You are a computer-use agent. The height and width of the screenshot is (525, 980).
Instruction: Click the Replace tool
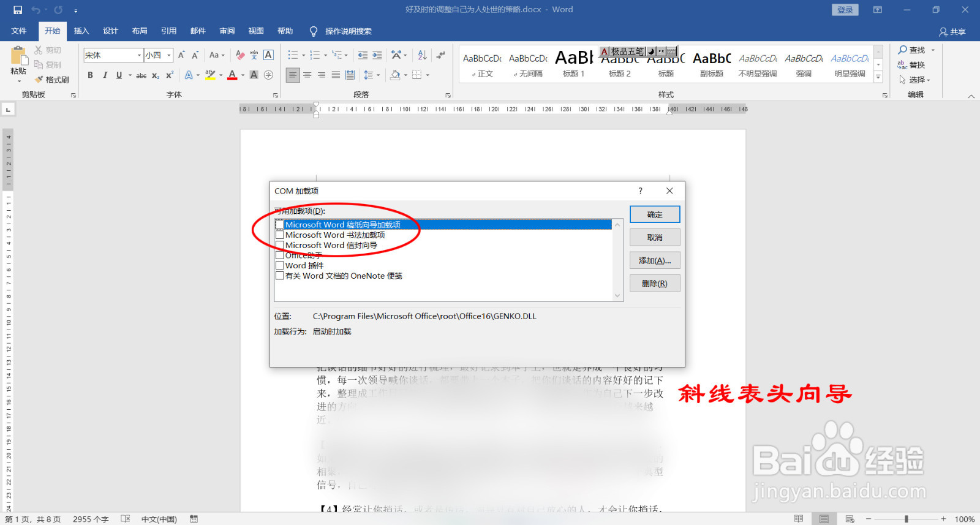coord(911,65)
